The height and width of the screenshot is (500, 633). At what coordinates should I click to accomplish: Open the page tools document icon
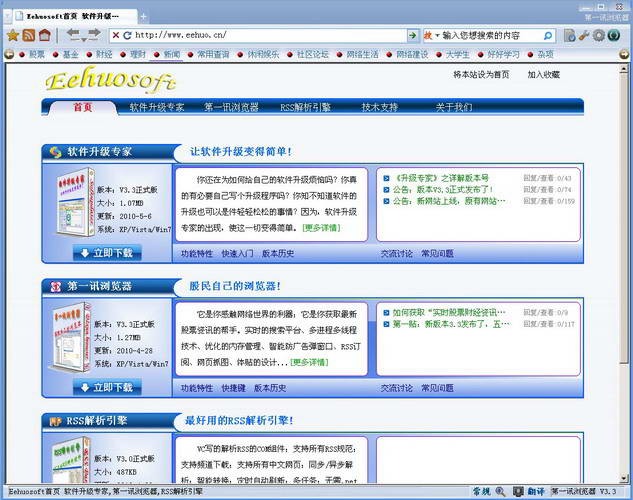coord(570,36)
